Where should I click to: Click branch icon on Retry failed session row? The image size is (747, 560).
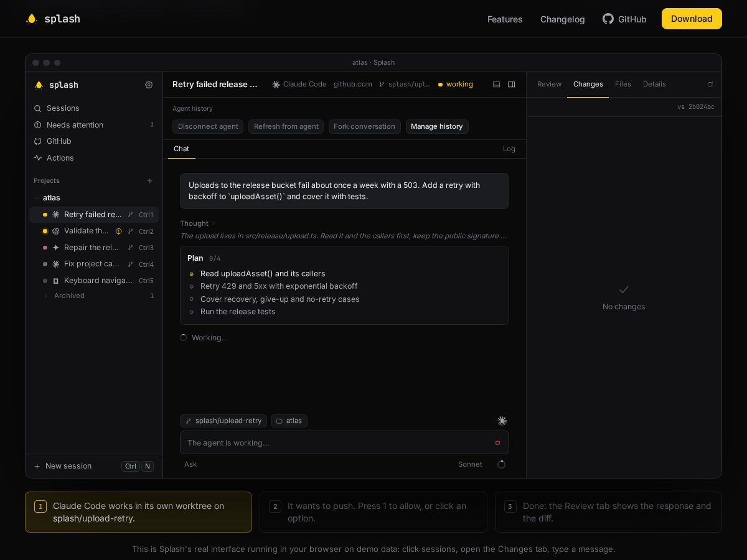tap(130, 215)
